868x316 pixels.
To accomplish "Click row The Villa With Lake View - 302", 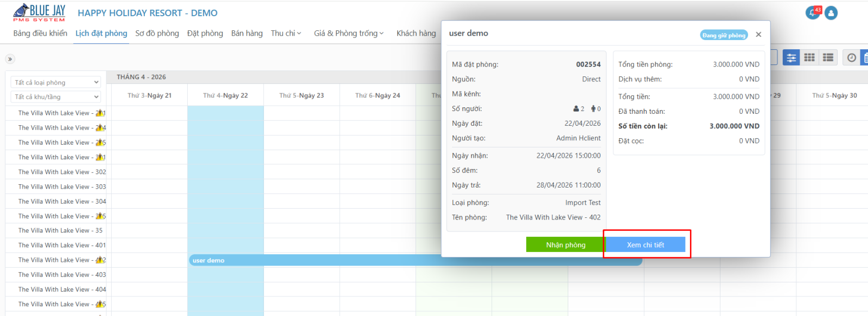I will pyautogui.click(x=62, y=172).
